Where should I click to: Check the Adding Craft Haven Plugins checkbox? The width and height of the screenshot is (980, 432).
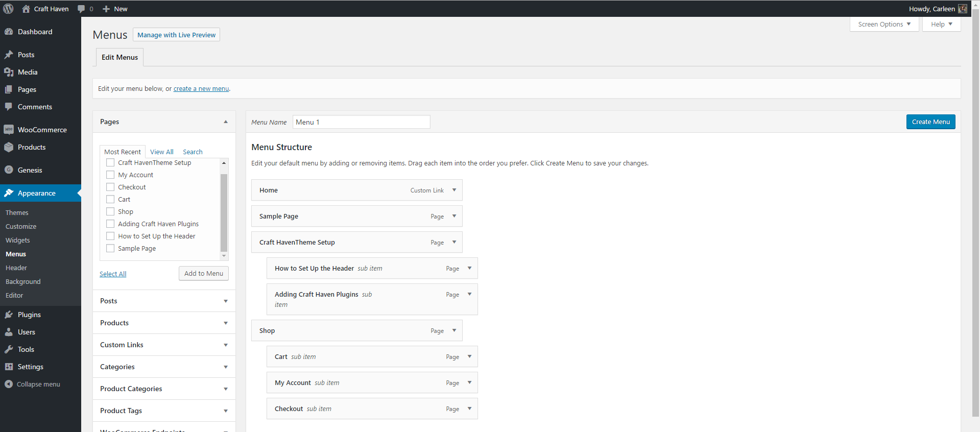pos(110,224)
